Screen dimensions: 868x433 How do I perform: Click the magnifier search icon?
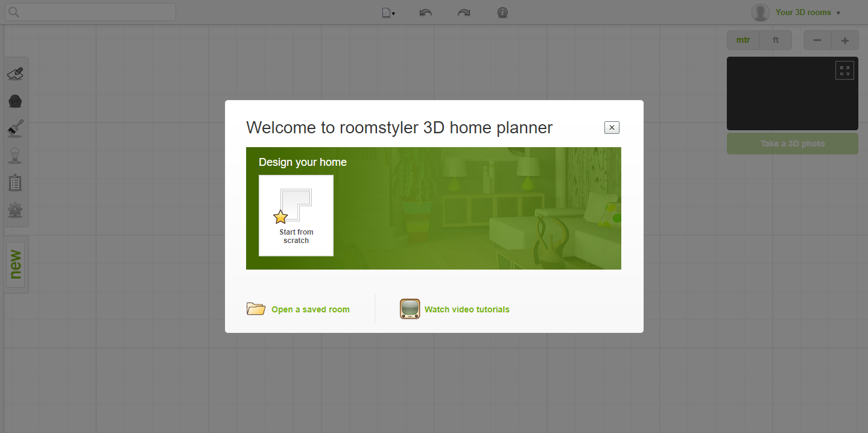[x=13, y=12]
